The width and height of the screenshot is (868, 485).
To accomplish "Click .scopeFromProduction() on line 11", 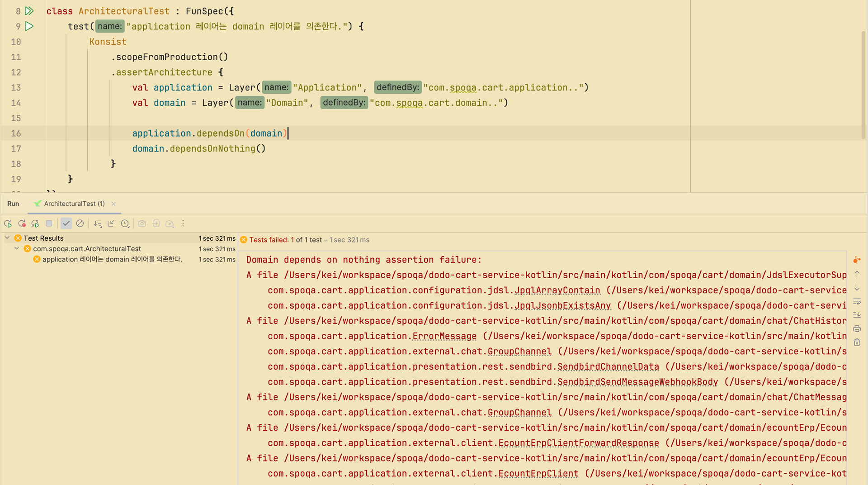I will pyautogui.click(x=170, y=57).
